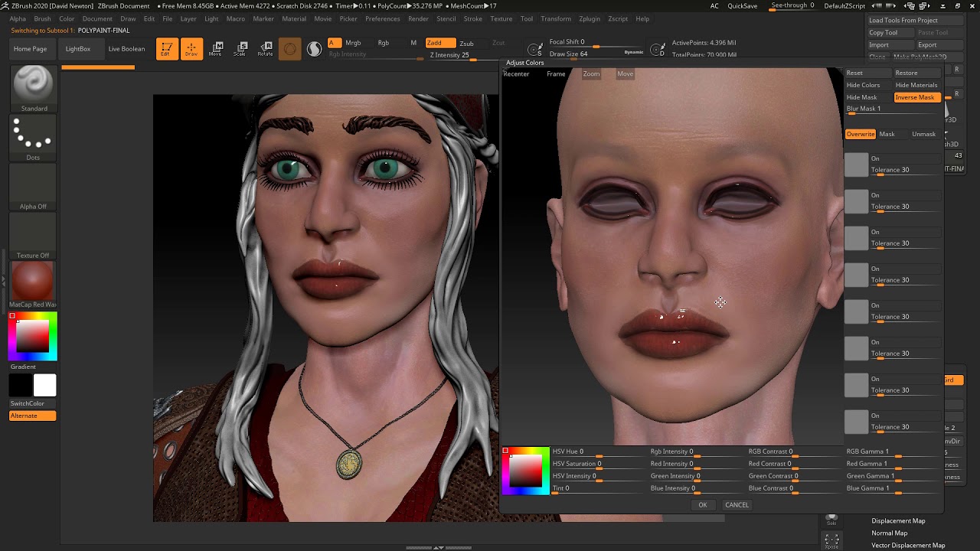Select the Draw mode icon
The image size is (980, 551).
tap(191, 49)
